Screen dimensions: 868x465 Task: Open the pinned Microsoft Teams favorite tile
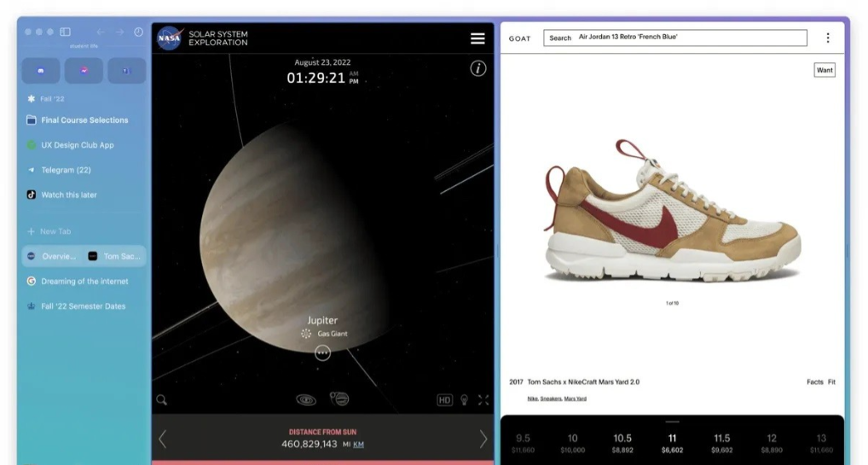127,71
